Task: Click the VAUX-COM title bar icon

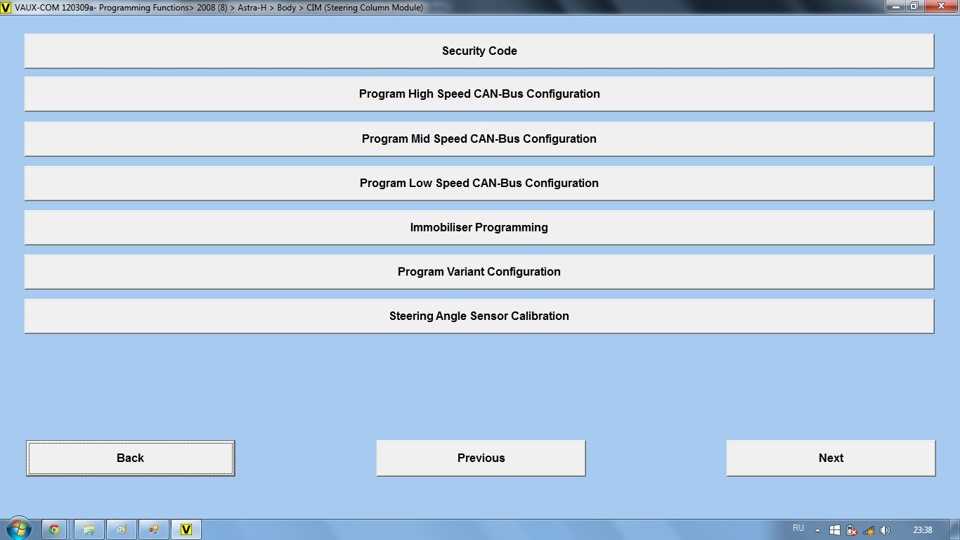Action: tap(7, 7)
